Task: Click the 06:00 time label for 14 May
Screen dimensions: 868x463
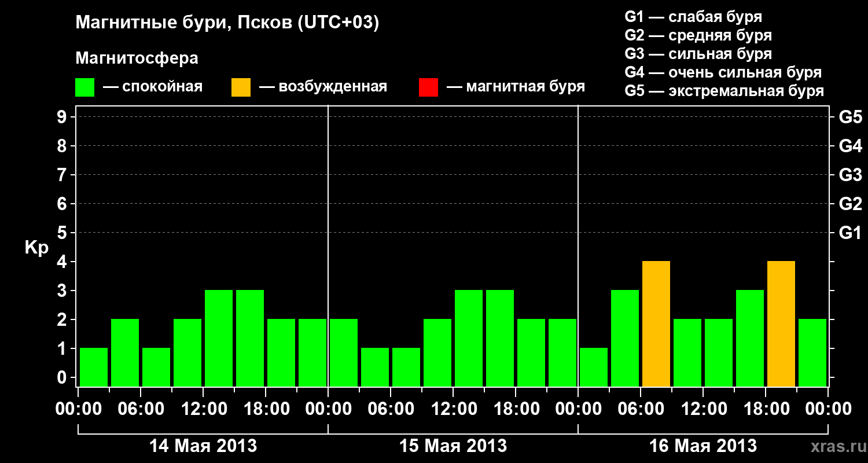Action: [141, 409]
